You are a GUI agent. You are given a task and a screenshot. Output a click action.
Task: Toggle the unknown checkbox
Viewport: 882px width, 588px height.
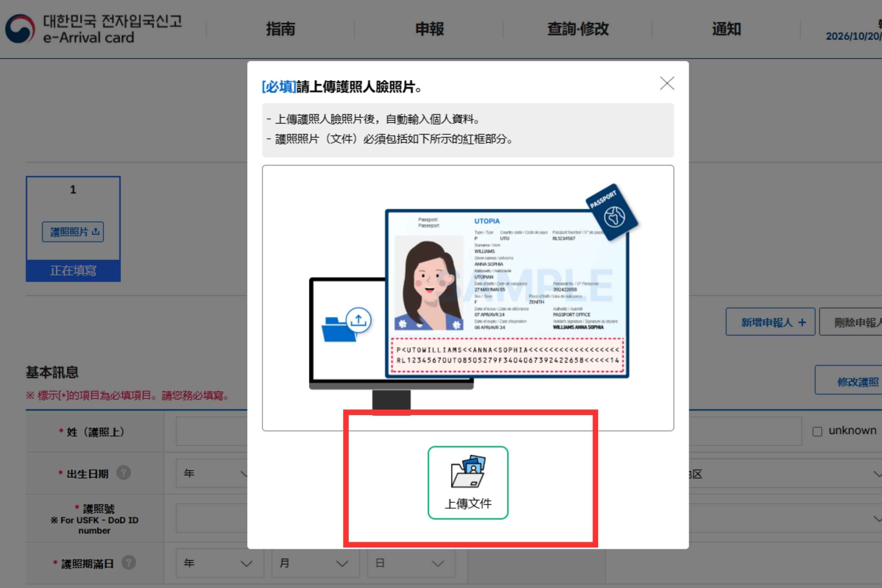click(817, 432)
